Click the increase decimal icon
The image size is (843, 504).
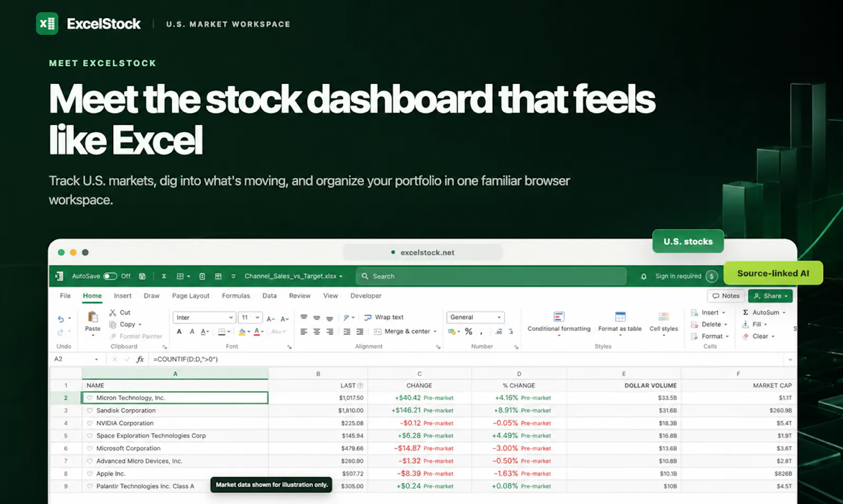click(x=498, y=331)
